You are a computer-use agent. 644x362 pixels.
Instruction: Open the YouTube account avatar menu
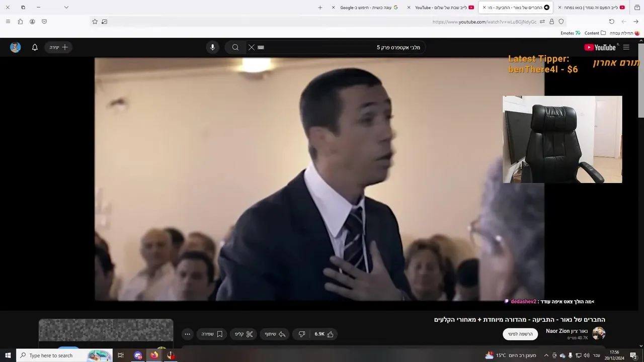click(x=16, y=47)
